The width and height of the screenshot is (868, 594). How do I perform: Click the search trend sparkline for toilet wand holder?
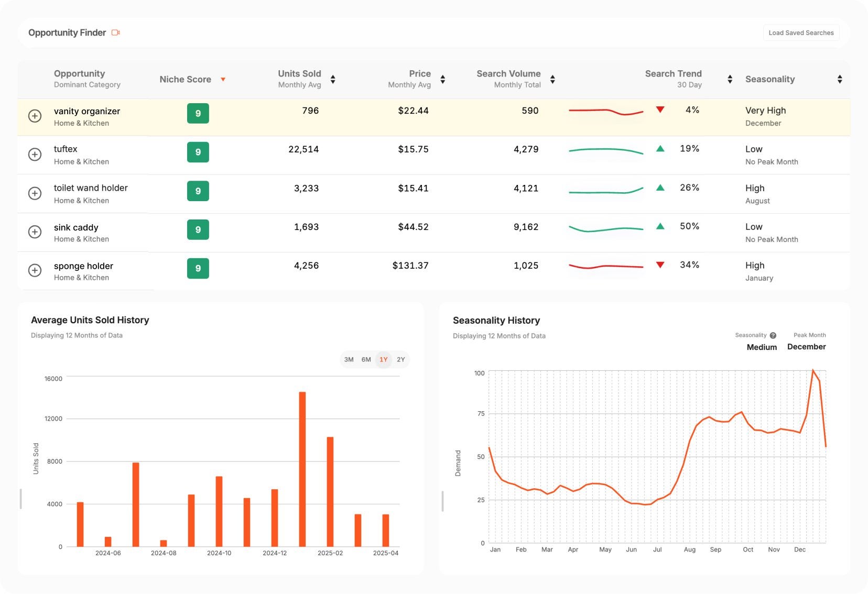(606, 192)
